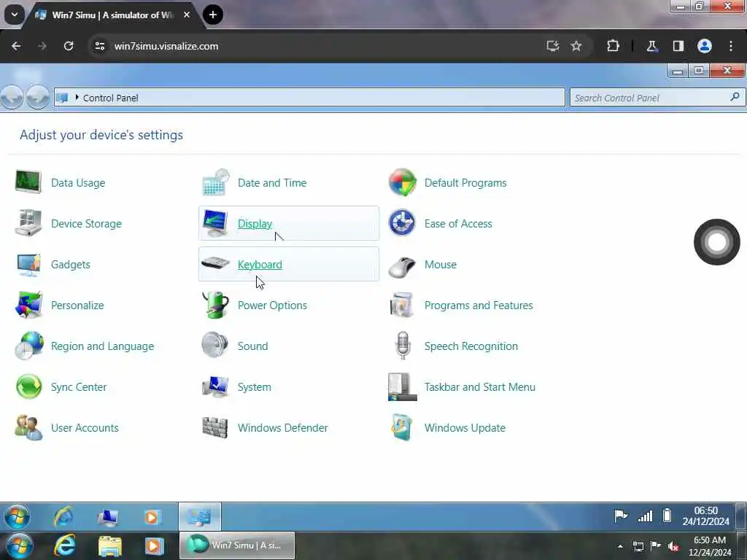Viewport: 747px width, 560px height.
Task: Open the System computer icon
Action: [215, 386]
